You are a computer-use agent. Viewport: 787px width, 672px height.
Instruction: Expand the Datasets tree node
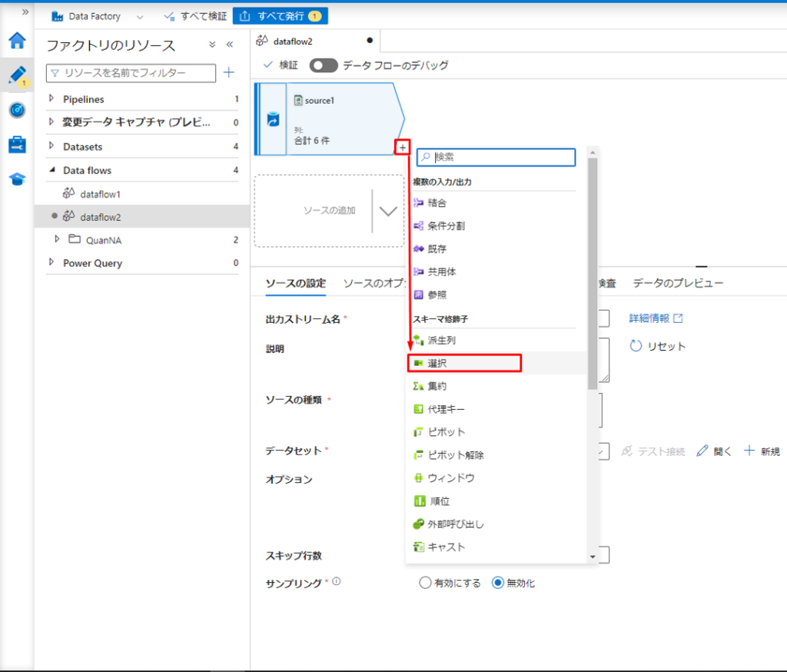pyautogui.click(x=51, y=146)
